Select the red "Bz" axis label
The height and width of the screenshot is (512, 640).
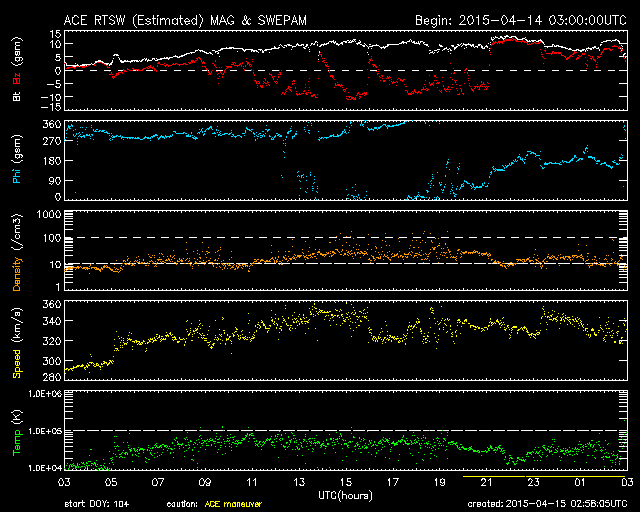click(x=17, y=79)
